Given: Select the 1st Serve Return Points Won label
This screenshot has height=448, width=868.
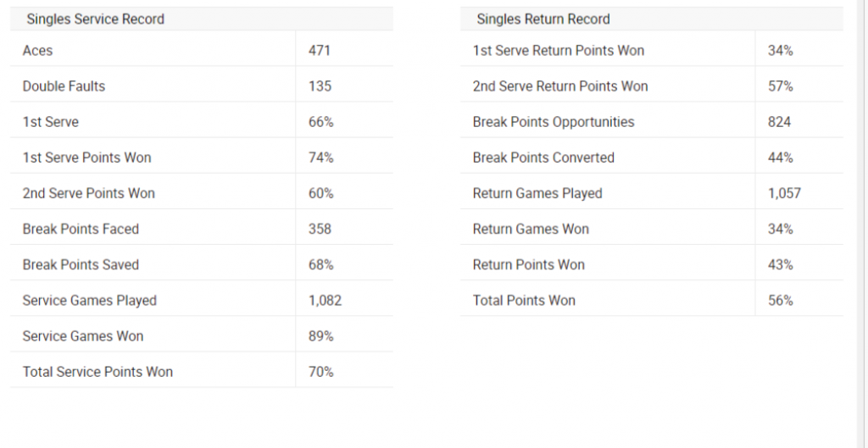Looking at the screenshot, I should [559, 51].
